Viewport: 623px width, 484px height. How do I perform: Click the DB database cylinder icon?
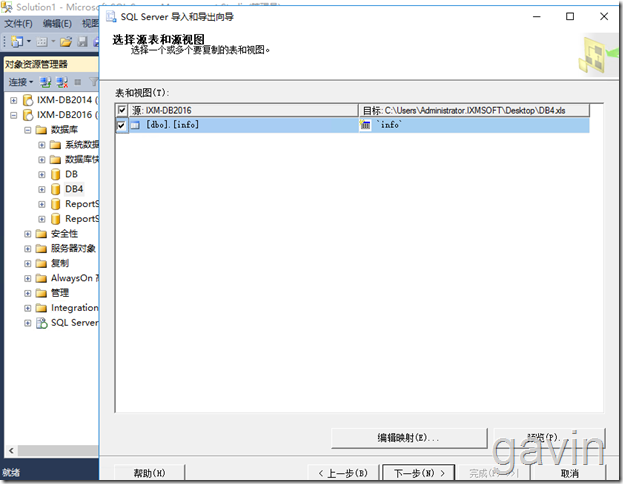[56, 174]
